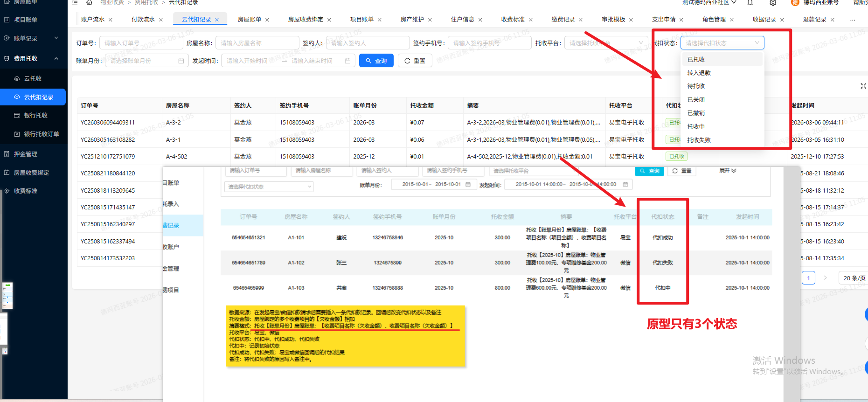Open the calendar icon in 账单月份 field
The height and width of the screenshot is (402, 868).
[181, 61]
